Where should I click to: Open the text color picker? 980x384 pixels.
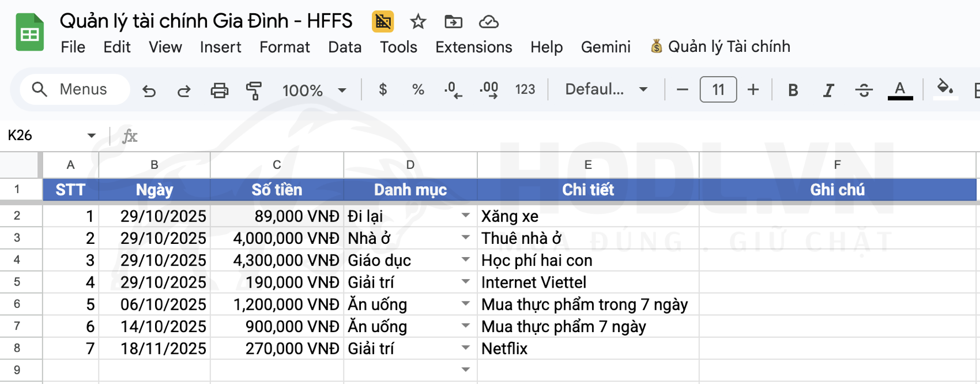(x=900, y=90)
